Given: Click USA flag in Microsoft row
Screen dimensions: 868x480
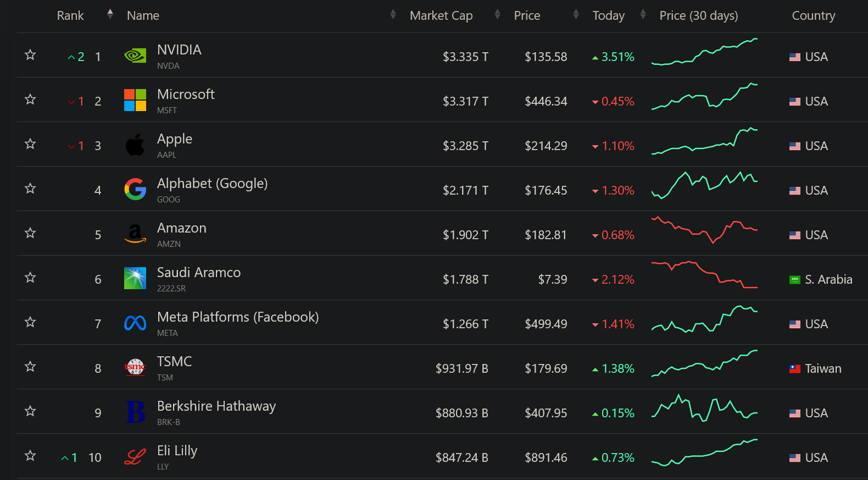Looking at the screenshot, I should [795, 102].
